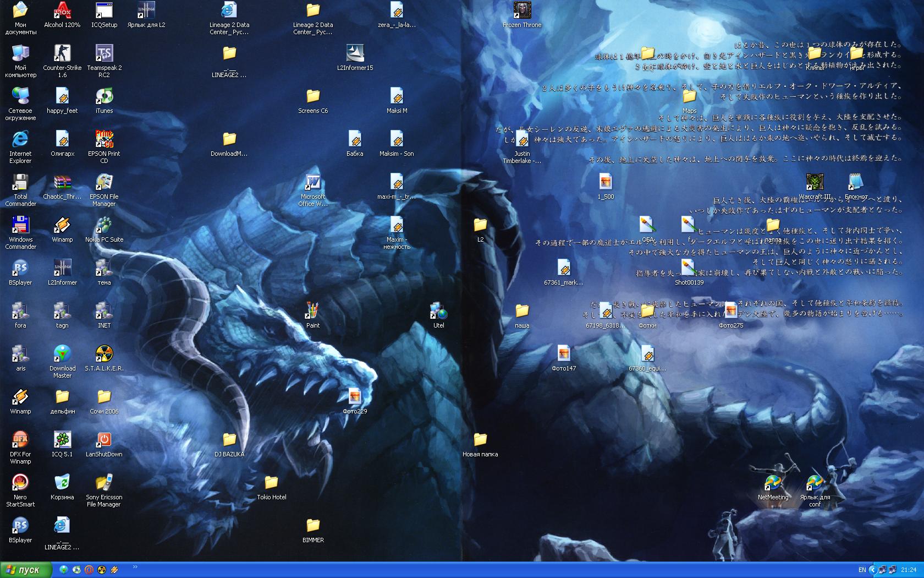
Task: Open Мои документы desktop icon
Action: pos(20,18)
